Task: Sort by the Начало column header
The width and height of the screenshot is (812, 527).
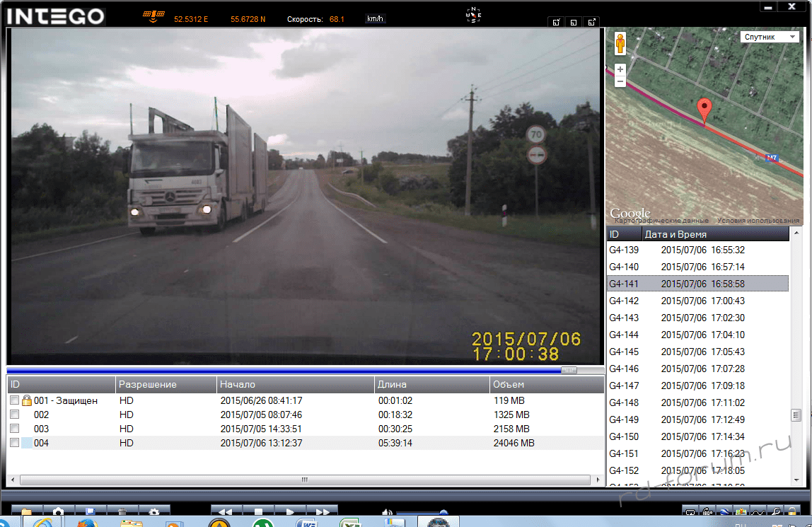Action: (x=295, y=384)
